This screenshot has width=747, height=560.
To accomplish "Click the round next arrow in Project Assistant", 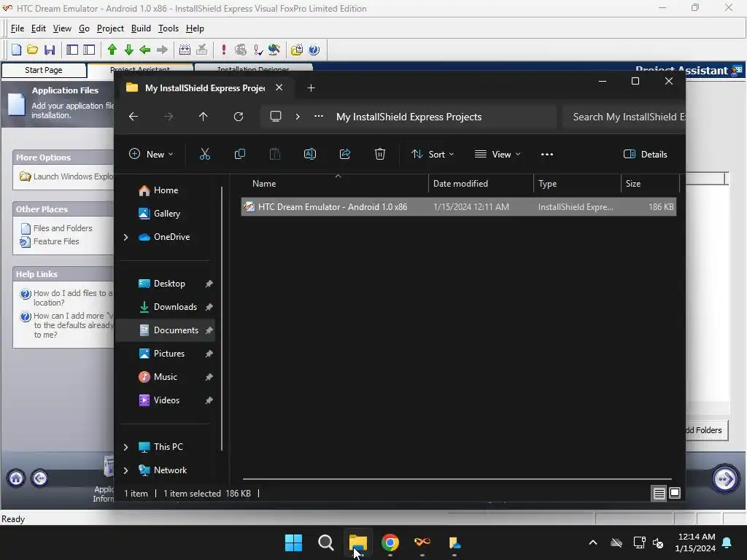I will 725,478.
